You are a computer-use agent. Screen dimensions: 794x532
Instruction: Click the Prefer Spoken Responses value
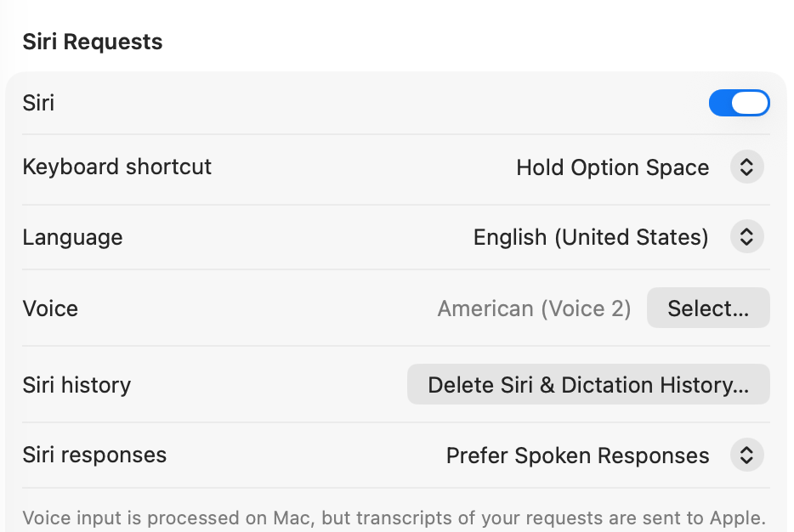tap(577, 456)
